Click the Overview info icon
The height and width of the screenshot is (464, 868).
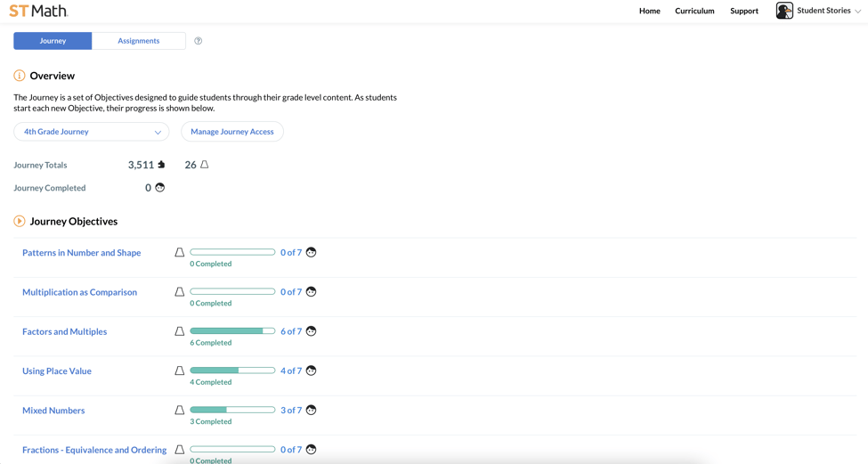coord(20,76)
